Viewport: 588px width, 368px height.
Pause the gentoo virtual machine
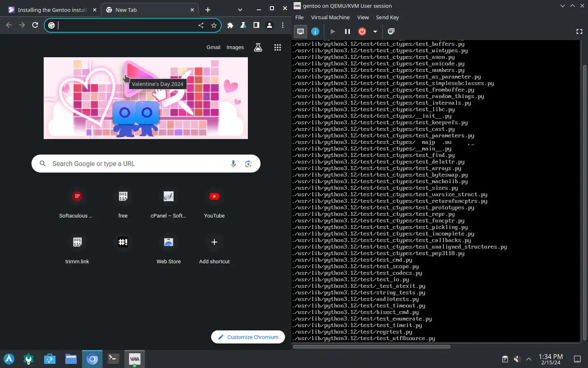(347, 31)
